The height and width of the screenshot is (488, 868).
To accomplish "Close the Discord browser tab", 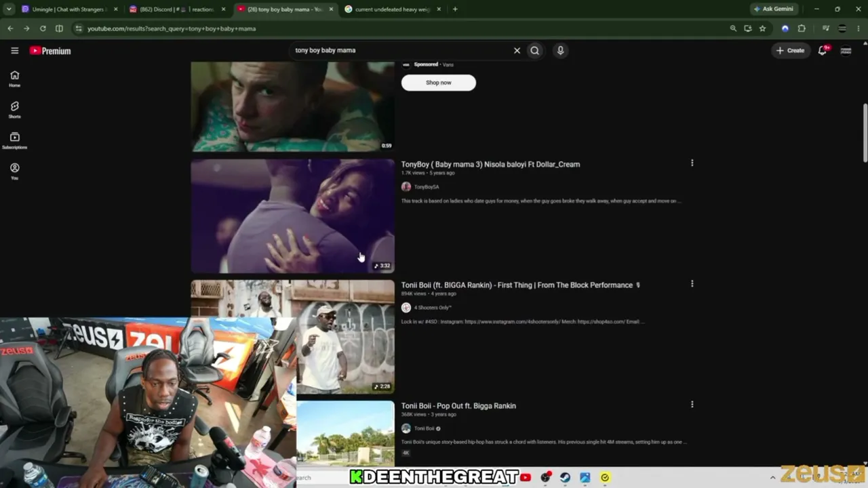I will click(x=223, y=9).
